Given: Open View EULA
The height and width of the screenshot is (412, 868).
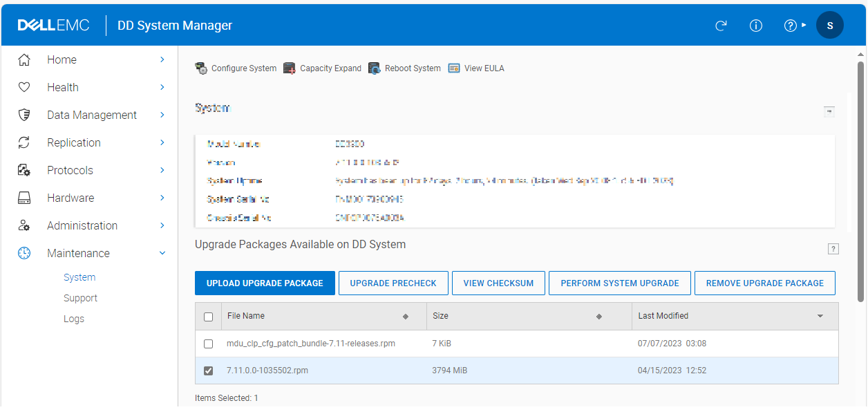Looking at the screenshot, I should tap(455, 68).
